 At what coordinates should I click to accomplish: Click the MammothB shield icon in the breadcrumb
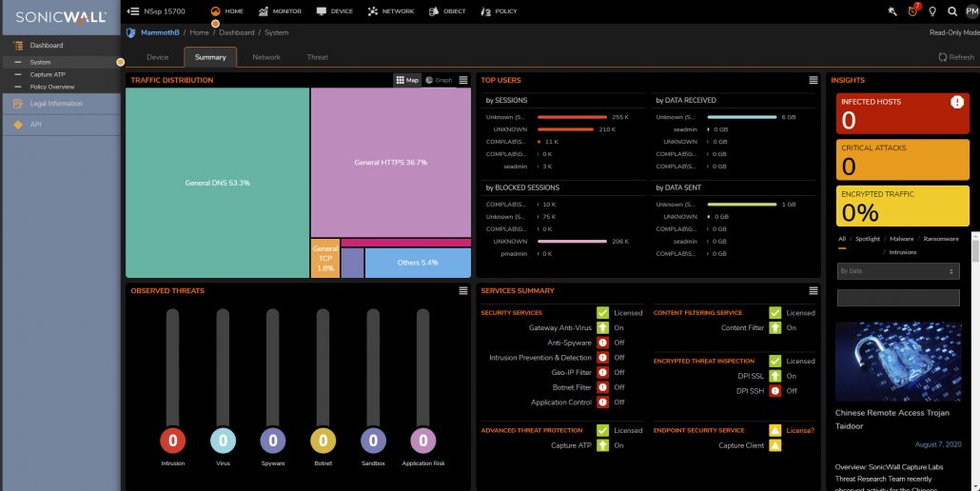click(130, 32)
